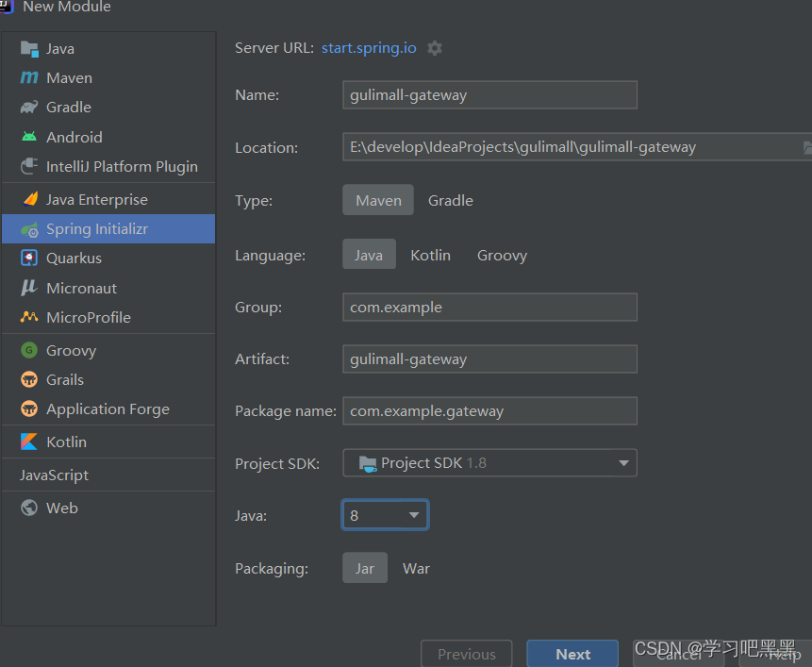Click the Android robot icon
Screen dimensions: 812x667
[29, 137]
